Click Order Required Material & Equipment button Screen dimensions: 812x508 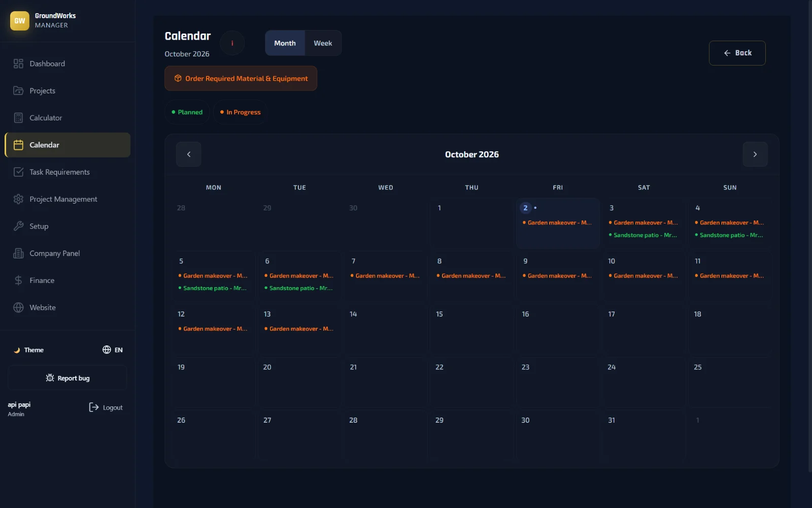click(241, 78)
